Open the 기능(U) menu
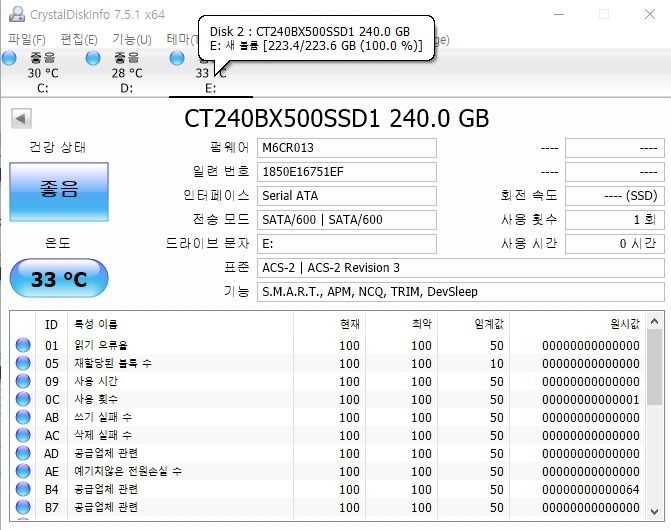Image resolution: width=671 pixels, height=530 pixels. click(x=132, y=40)
